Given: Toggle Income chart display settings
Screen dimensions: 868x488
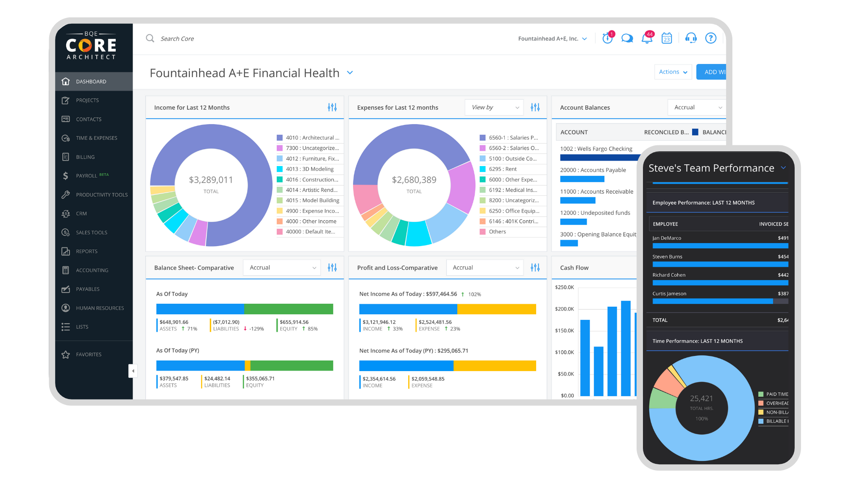Looking at the screenshot, I should [x=331, y=107].
